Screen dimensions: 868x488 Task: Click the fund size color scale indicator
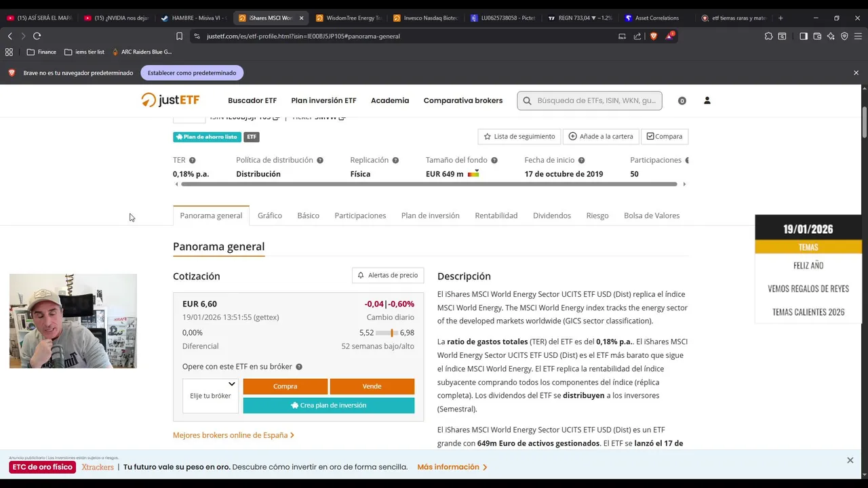(x=473, y=174)
